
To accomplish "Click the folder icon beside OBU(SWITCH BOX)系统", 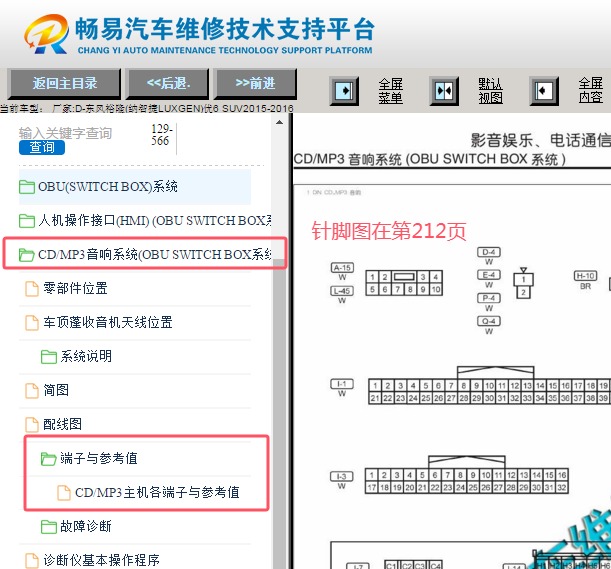I will pos(27,187).
